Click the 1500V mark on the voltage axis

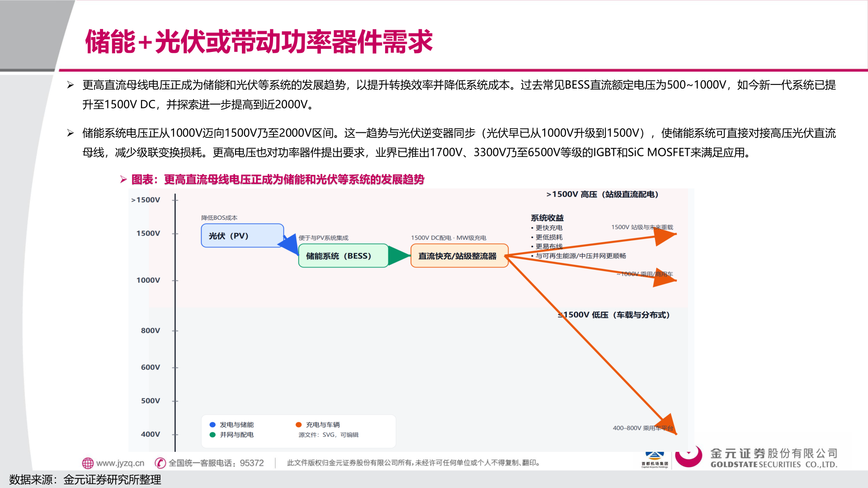[148, 233]
